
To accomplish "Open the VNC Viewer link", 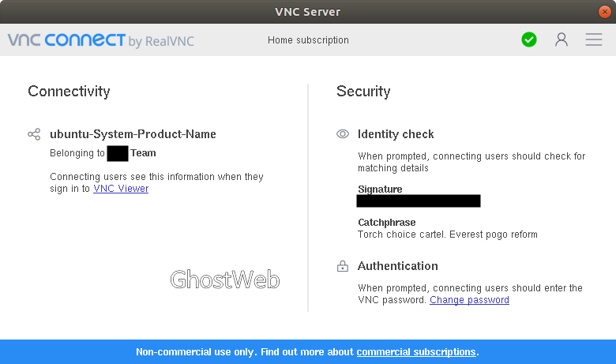I will pyautogui.click(x=121, y=189).
